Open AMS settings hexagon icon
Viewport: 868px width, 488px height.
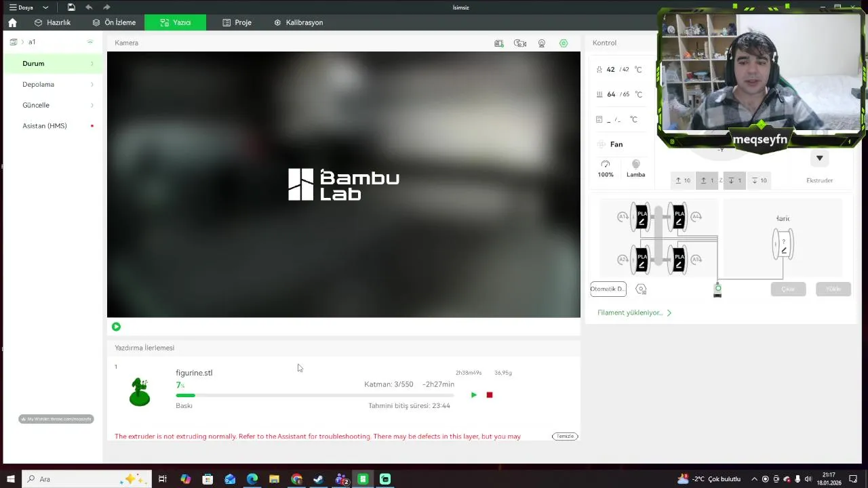point(641,289)
